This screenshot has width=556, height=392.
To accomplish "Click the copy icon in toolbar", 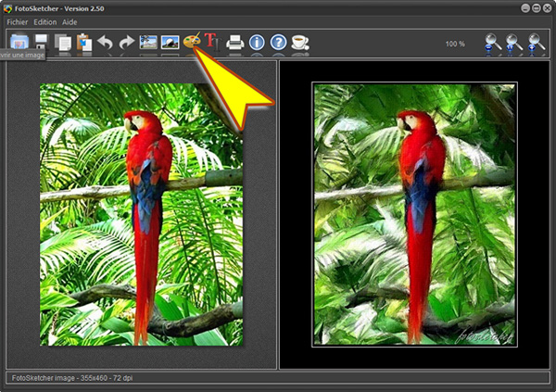I will (63, 42).
